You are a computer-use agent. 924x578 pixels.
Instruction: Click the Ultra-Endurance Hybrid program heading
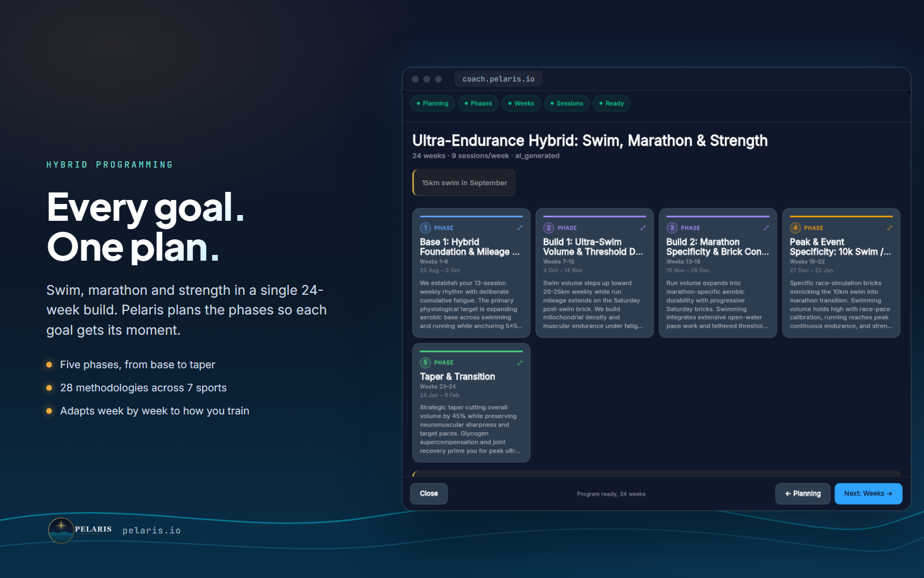(590, 141)
